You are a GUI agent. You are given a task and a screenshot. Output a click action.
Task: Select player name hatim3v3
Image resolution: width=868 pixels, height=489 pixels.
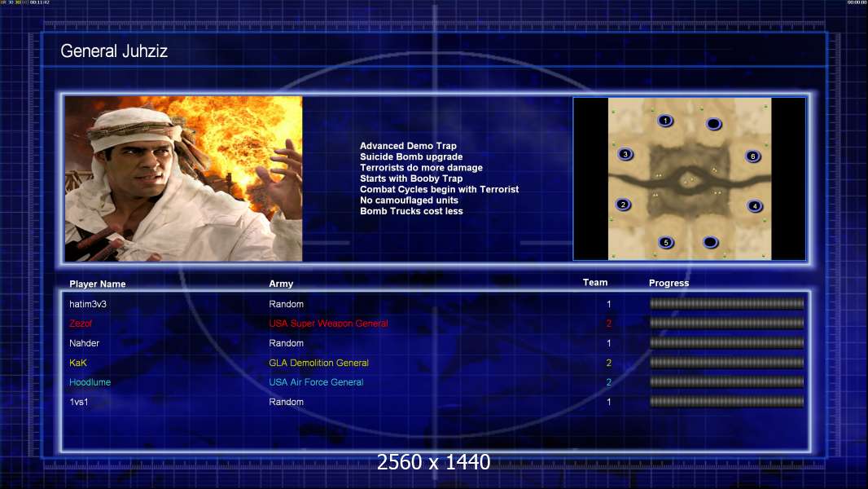pyautogui.click(x=87, y=304)
